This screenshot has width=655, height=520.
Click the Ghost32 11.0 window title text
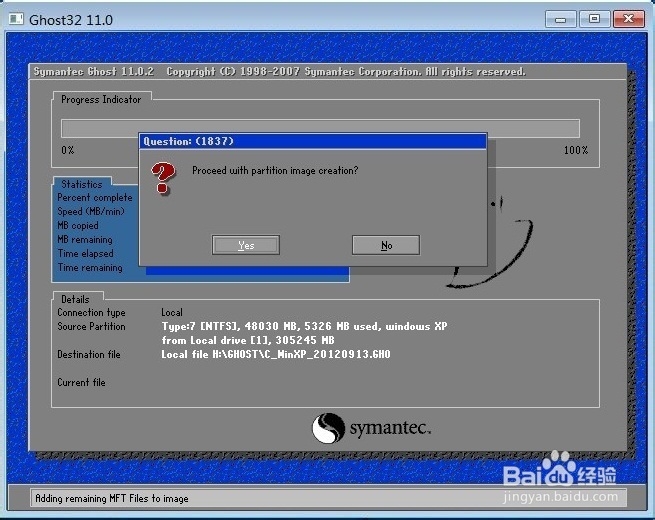pos(71,20)
